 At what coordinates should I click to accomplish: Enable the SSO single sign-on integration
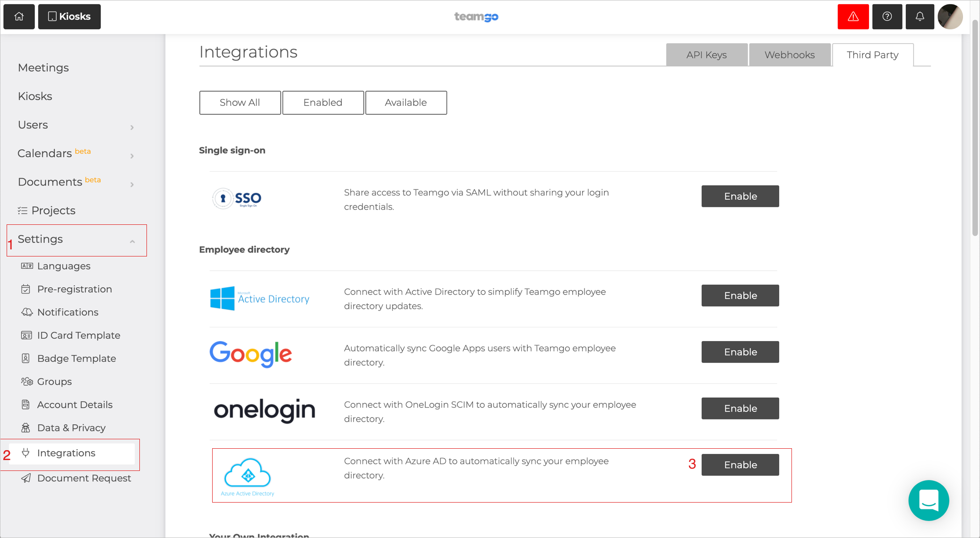740,196
